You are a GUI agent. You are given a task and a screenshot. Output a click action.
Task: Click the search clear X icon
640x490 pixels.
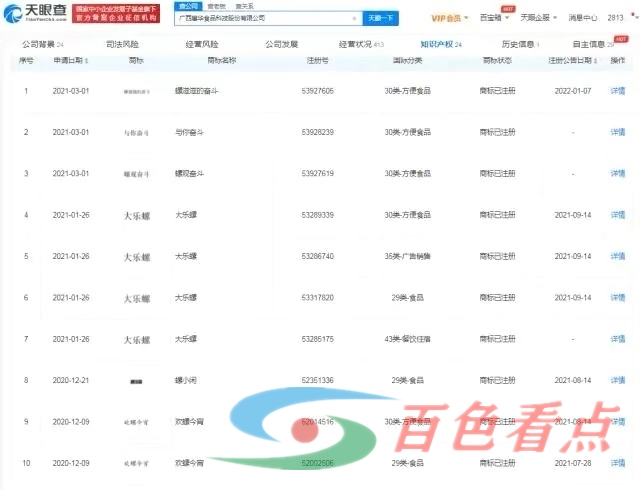click(352, 18)
